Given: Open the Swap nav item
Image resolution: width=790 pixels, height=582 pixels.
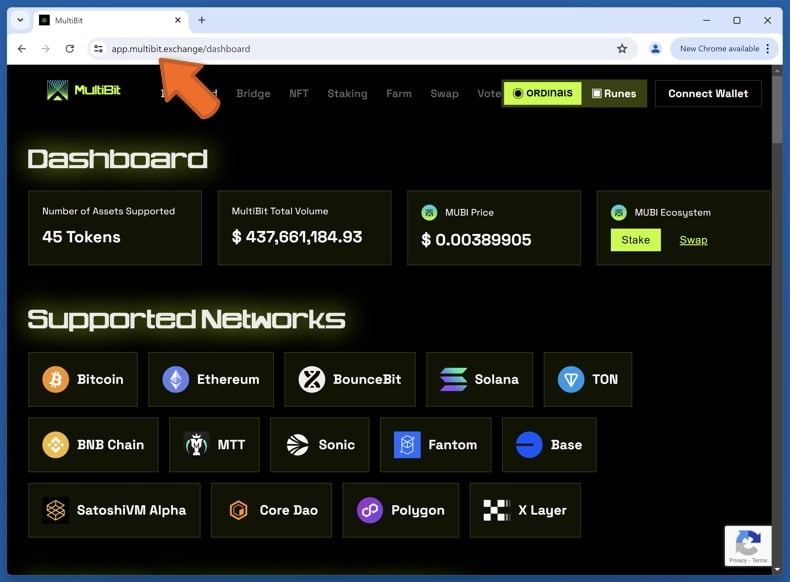Looking at the screenshot, I should click(444, 93).
